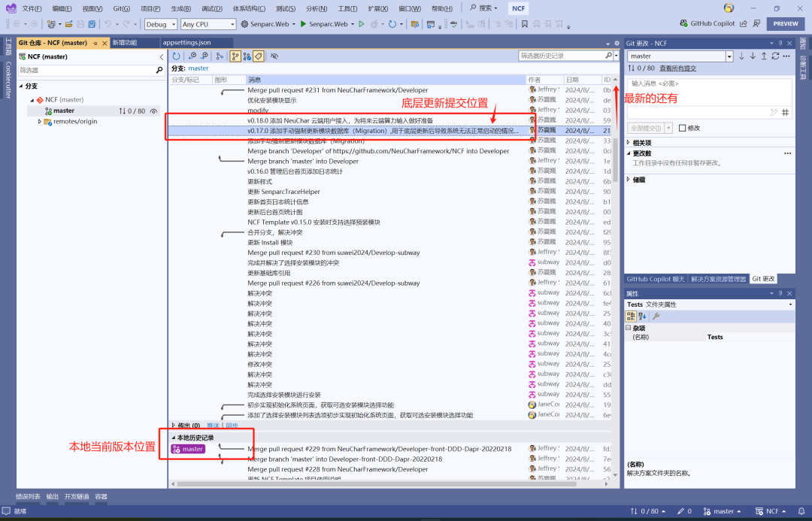The width and height of the screenshot is (812, 521).
Task: Select commit v0.16.0 管理后台首页添加日志统计
Action: [295, 171]
